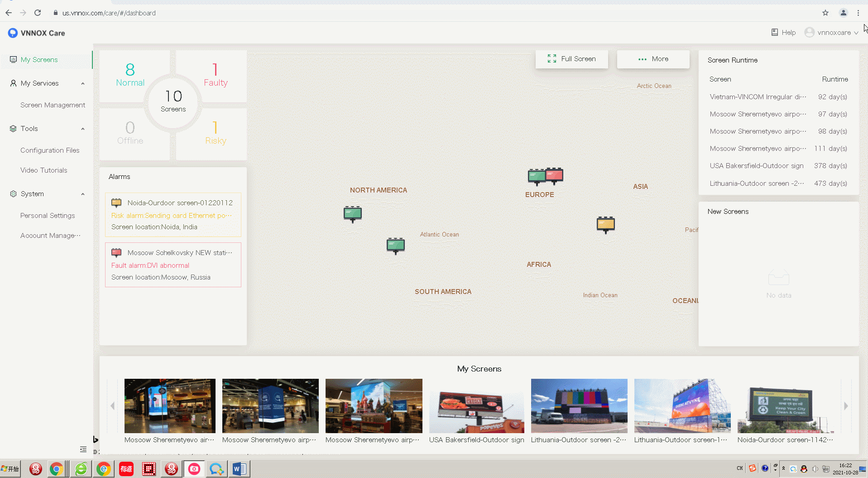Open the USA Bakersfield-Outdoor sign thumbnail

click(x=476, y=406)
